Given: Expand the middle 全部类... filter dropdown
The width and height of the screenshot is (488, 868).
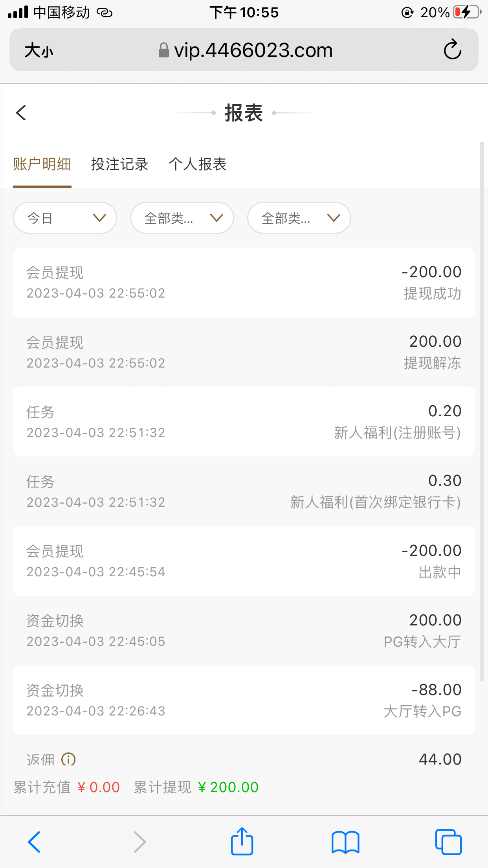Looking at the screenshot, I should pos(182,218).
